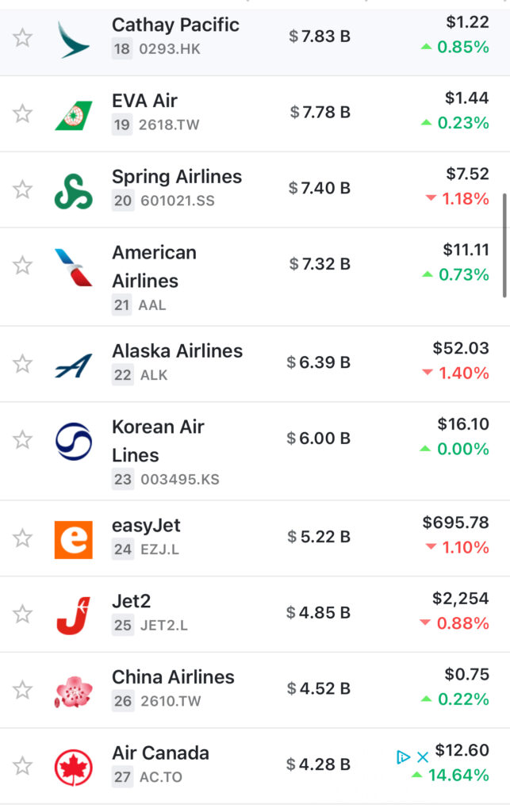Open the Jet2 company link
This screenshot has height=812, width=510.
click(x=132, y=601)
